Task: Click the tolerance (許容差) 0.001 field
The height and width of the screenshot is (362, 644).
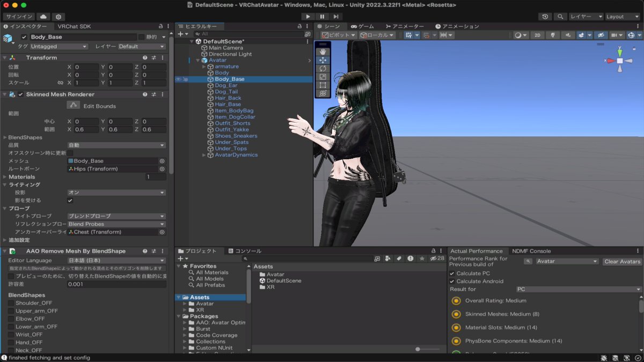Action: click(x=116, y=284)
